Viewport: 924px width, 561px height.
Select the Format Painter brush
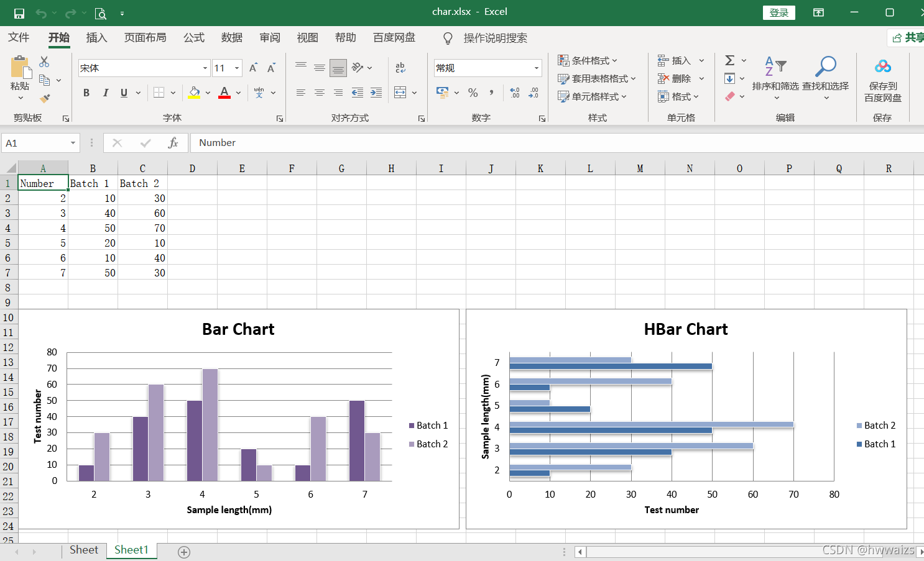(45, 98)
